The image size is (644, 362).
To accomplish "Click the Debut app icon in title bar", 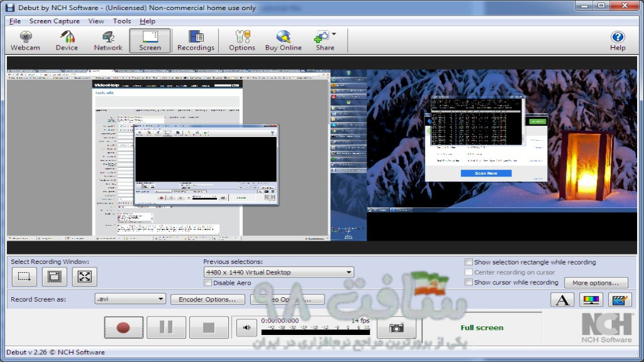I will (x=10, y=8).
